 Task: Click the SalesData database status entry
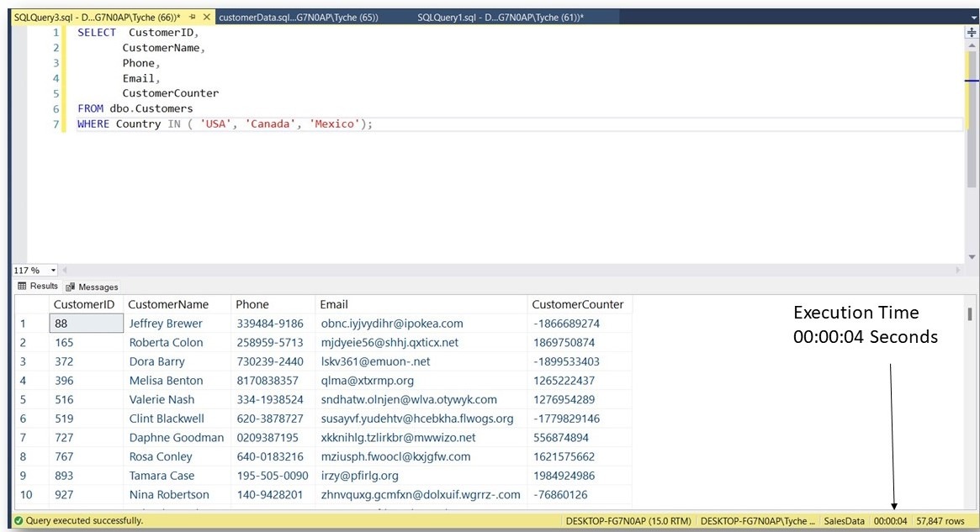844,521
